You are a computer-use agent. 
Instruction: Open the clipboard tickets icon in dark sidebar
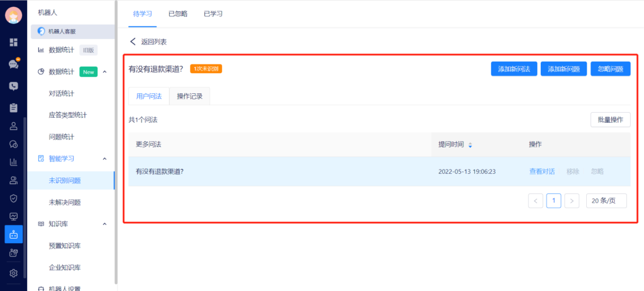tap(14, 108)
